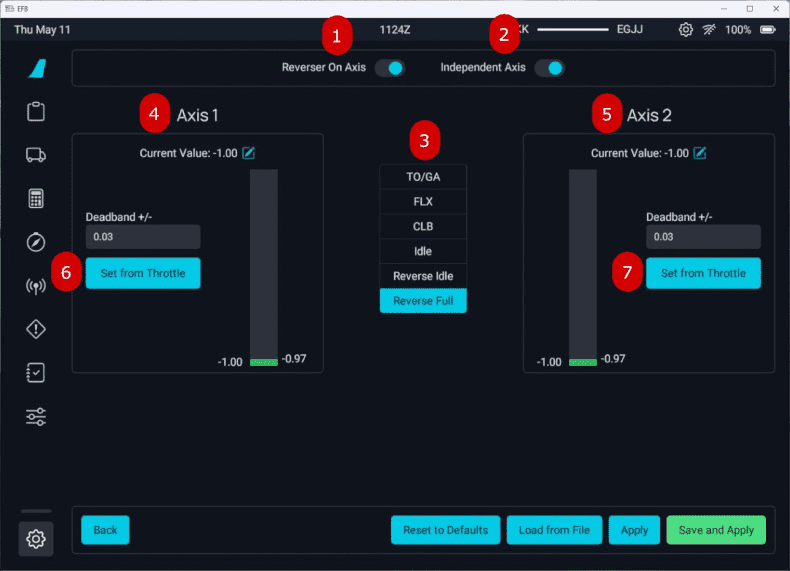Open the calculator icon in sidebar
Image resolution: width=790 pixels, height=571 pixels.
tap(36, 198)
